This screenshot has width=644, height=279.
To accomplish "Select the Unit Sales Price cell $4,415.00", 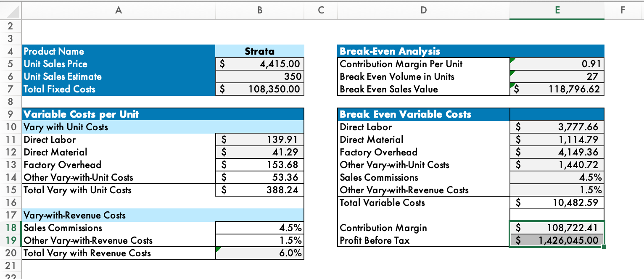I will tap(259, 64).
